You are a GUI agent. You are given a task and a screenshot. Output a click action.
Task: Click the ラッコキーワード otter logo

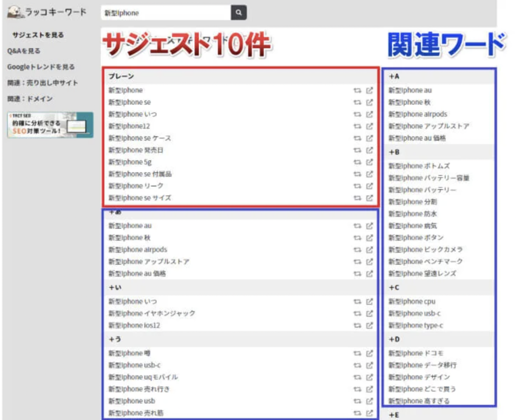(47, 12)
